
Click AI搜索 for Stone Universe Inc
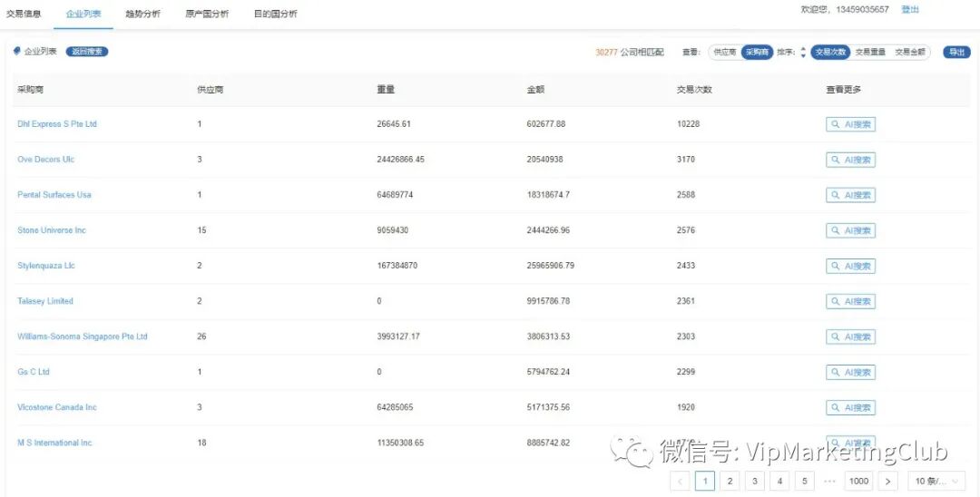point(850,230)
